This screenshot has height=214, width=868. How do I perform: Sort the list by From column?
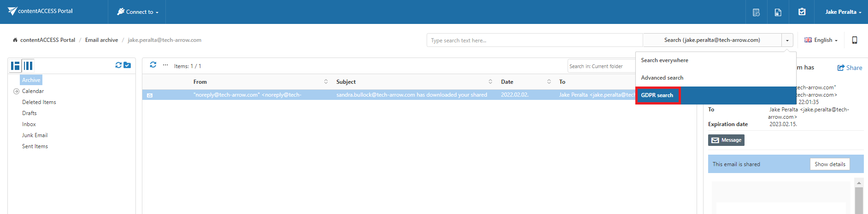click(200, 82)
